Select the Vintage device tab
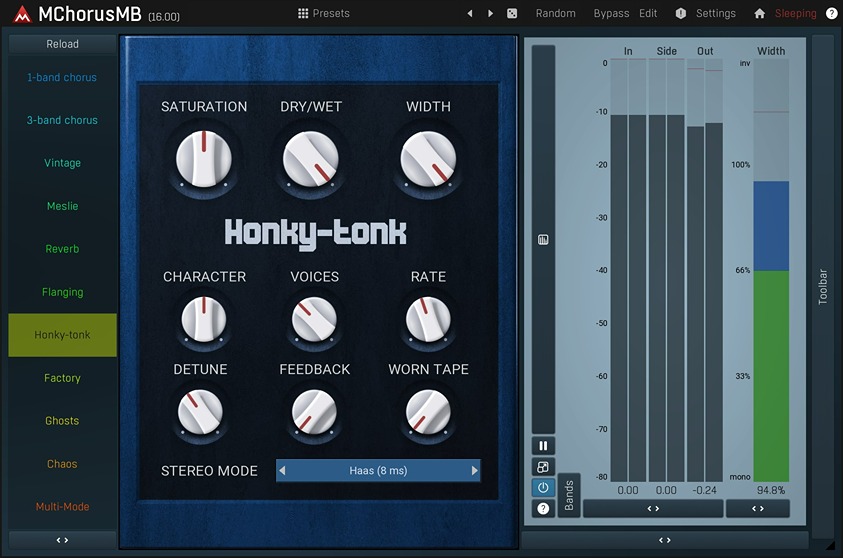843x558 pixels. [62, 163]
